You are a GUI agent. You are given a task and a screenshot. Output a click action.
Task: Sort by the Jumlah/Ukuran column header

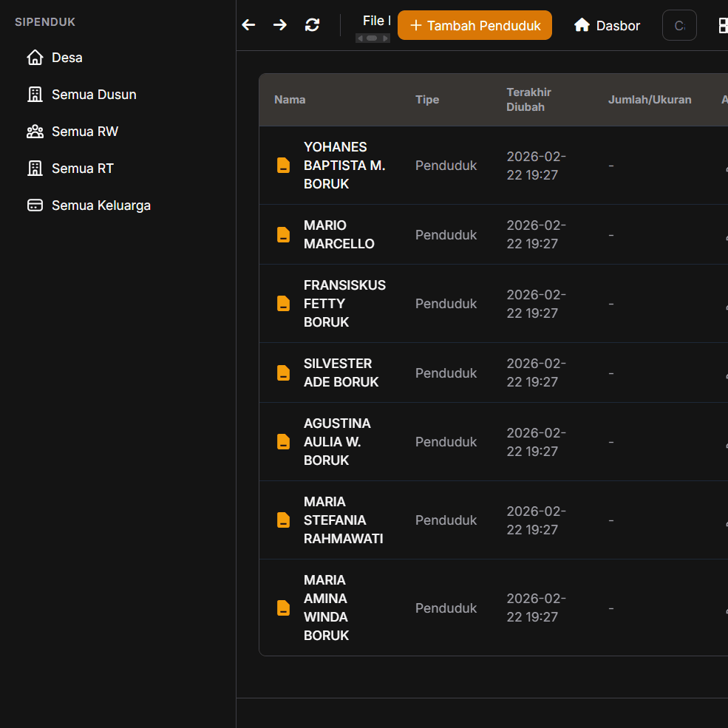[x=649, y=100]
